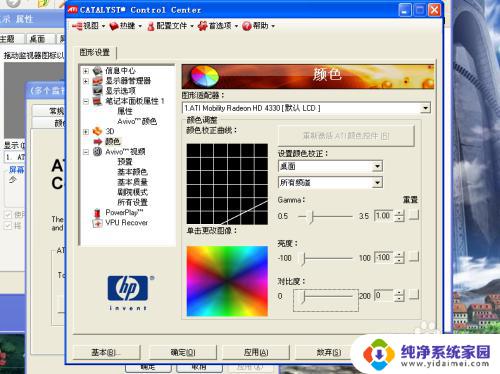This screenshot has height=374, width=500.
Task: Click the contrast reset button
Action: [x=414, y=295]
